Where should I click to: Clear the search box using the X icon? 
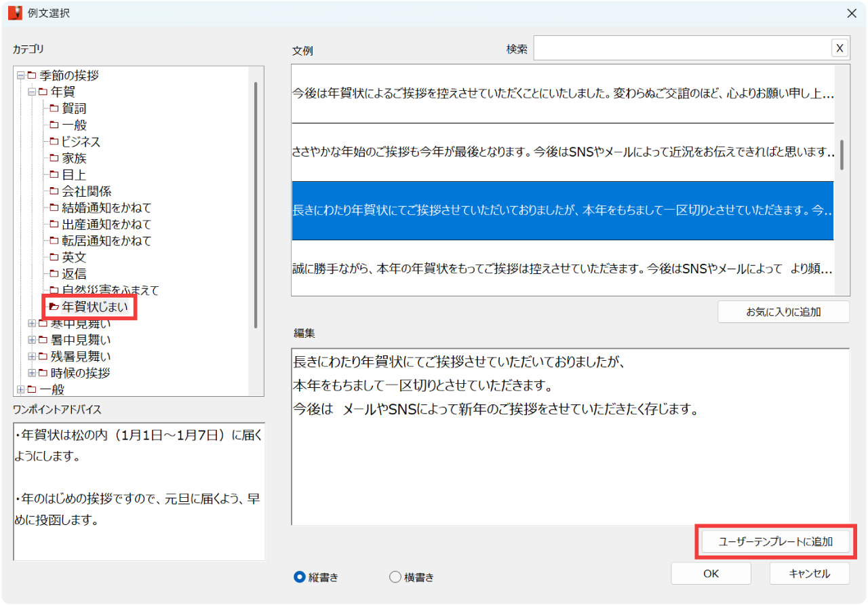tap(840, 47)
